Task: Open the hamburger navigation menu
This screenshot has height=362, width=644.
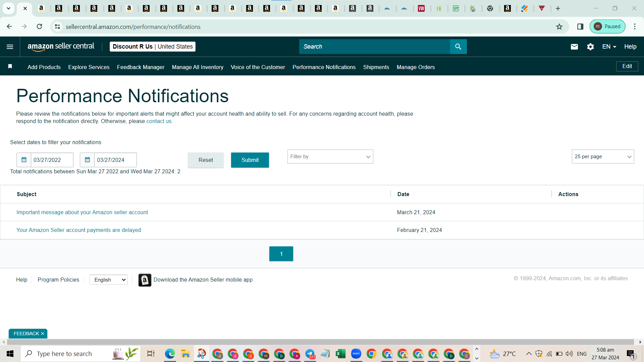Action: point(10,47)
